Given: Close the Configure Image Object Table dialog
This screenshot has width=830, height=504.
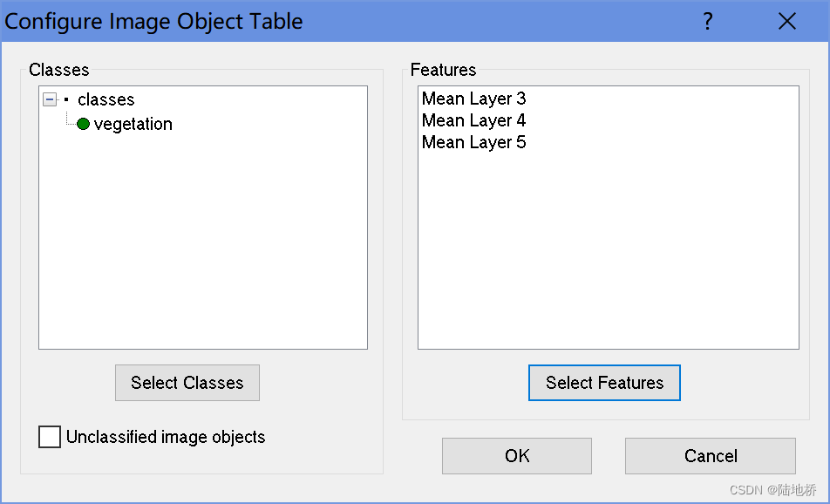Looking at the screenshot, I should point(787,21).
